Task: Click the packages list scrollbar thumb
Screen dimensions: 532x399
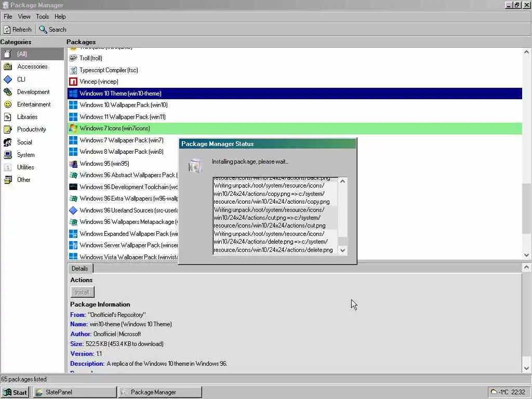Action: pos(526,208)
